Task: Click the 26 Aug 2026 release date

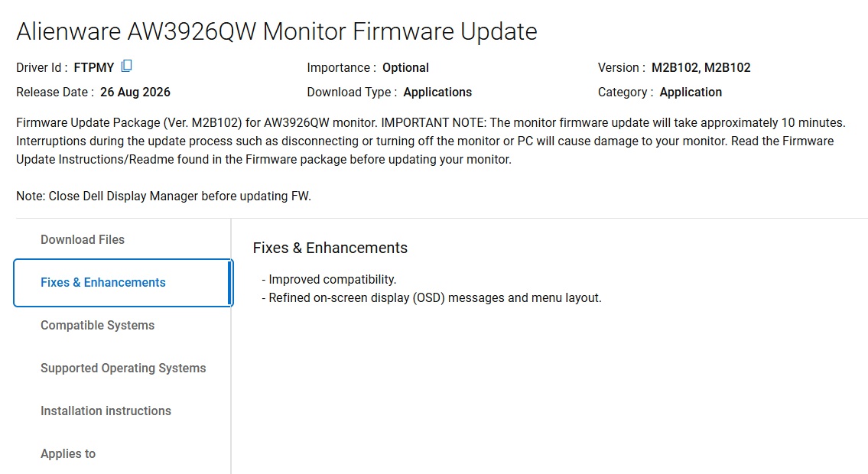Action: 135,93
